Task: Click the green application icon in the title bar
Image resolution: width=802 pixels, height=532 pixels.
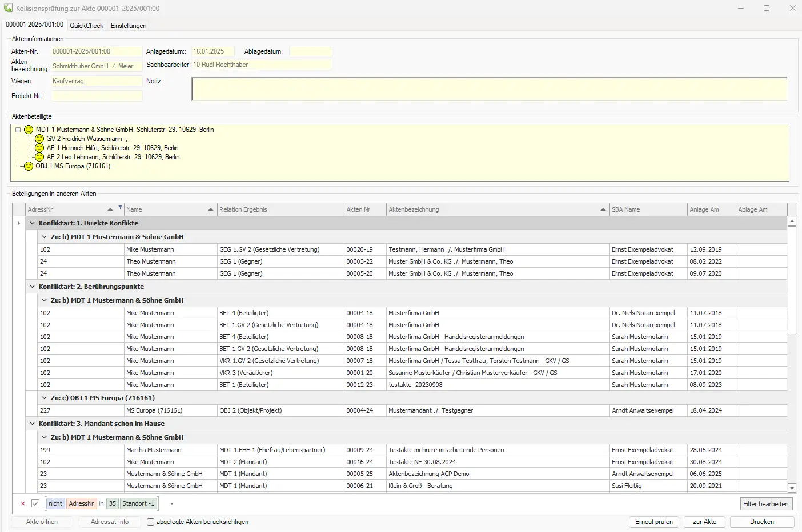Action: pyautogui.click(x=7, y=8)
